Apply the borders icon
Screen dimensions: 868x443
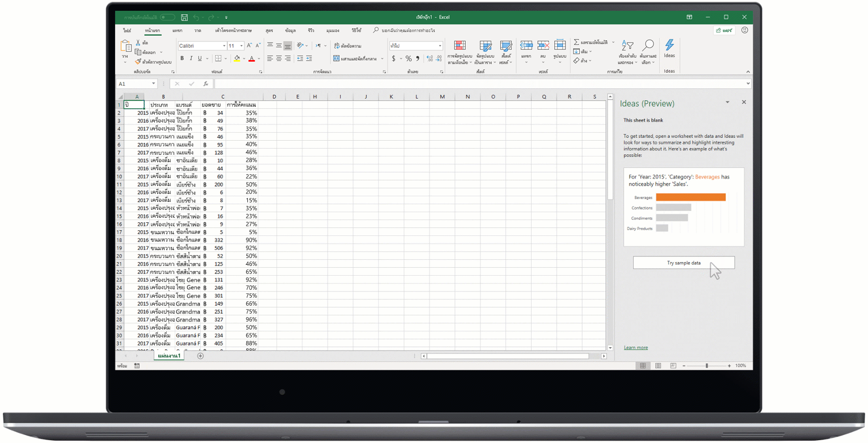click(218, 58)
